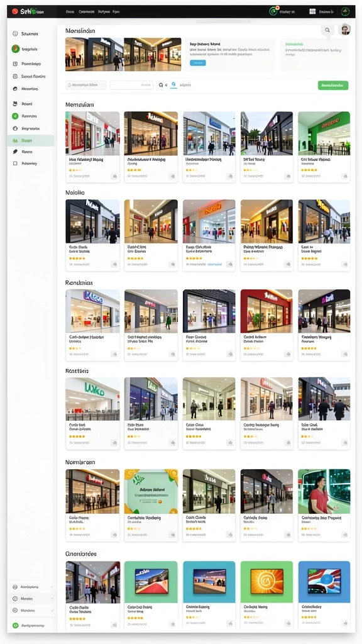Click the blue button in the banner info card

(x=198, y=63)
